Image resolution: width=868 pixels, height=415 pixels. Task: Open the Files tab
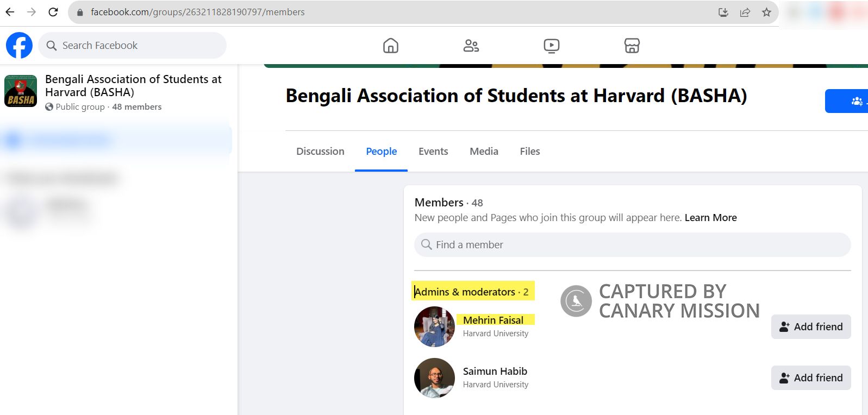pos(530,152)
